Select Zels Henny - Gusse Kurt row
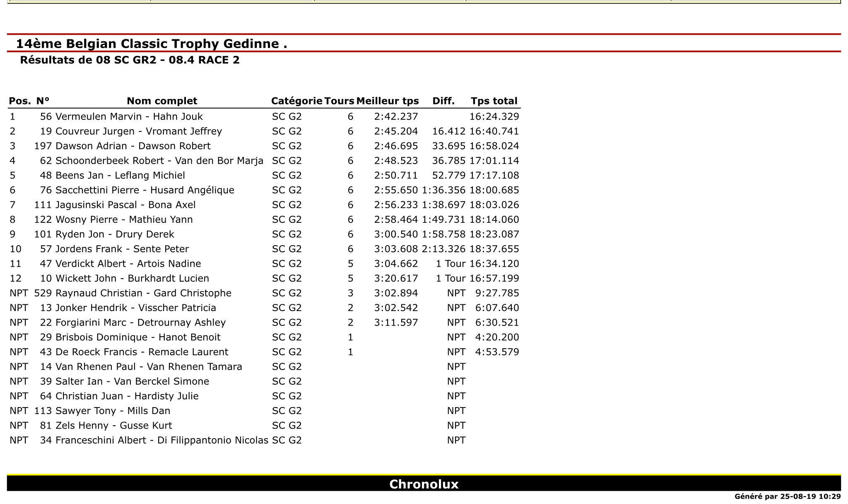The width and height of the screenshot is (848, 504). pos(264,426)
